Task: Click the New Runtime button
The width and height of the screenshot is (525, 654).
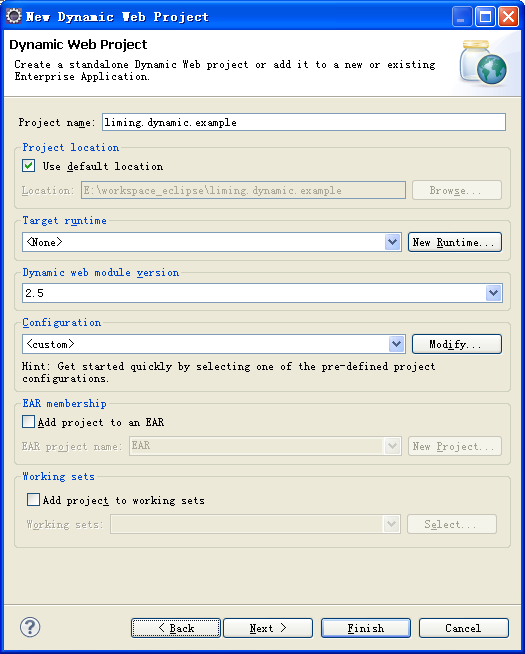Action: click(x=455, y=242)
